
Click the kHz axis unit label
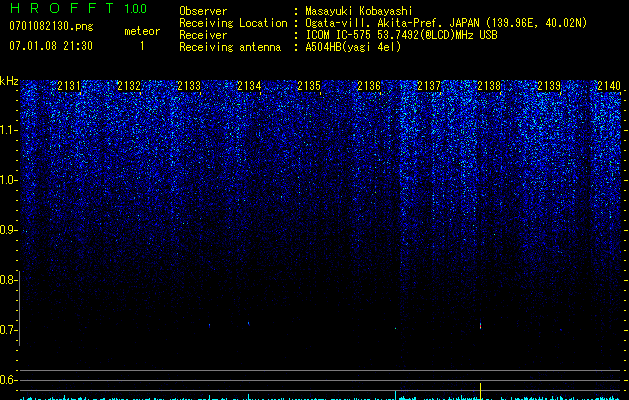tap(9, 81)
